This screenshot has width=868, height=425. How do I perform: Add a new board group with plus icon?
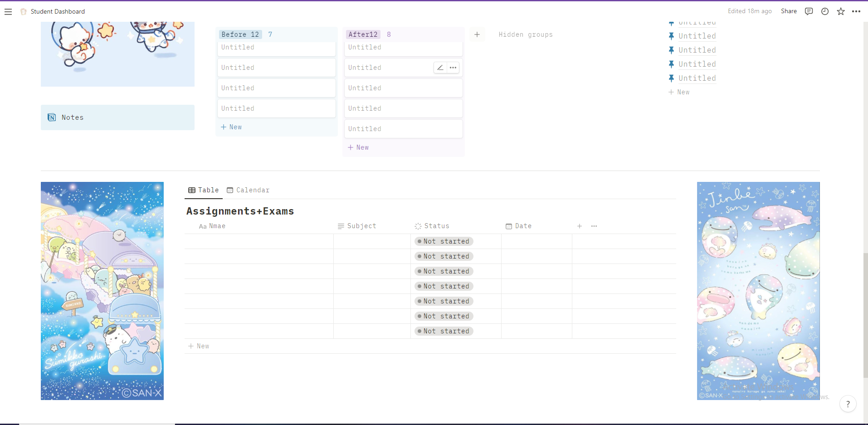(x=477, y=34)
